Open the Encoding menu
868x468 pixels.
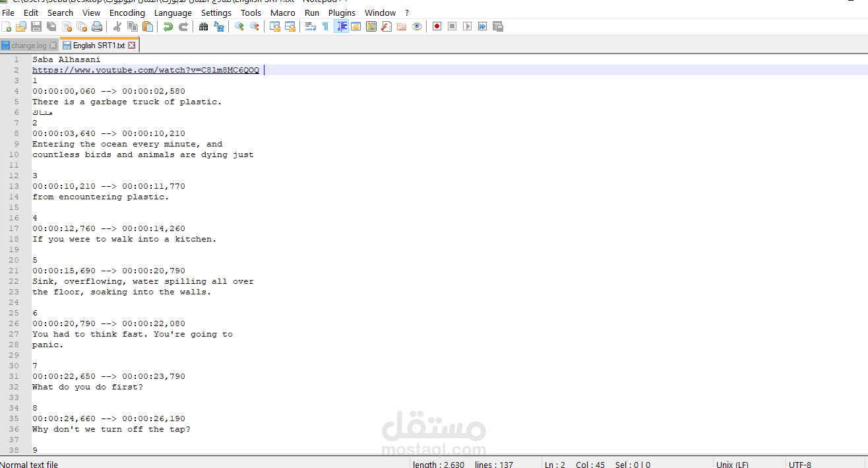click(127, 13)
